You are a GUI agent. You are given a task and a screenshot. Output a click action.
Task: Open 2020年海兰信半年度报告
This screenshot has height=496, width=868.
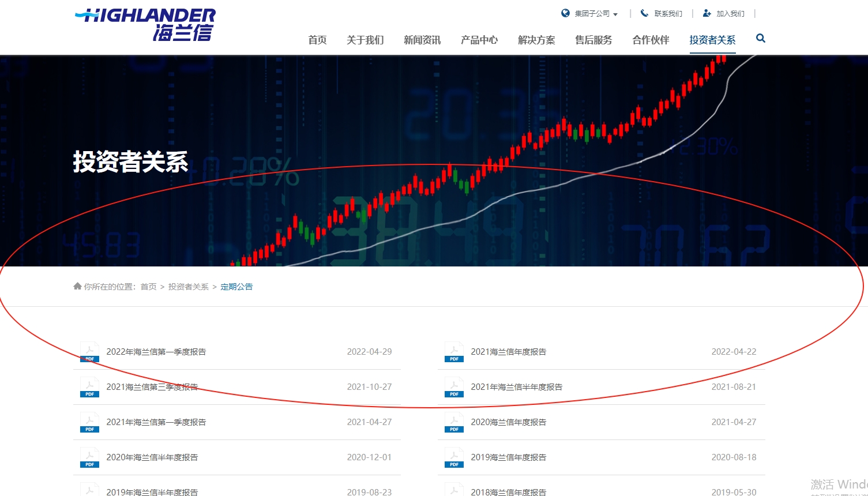(152, 457)
